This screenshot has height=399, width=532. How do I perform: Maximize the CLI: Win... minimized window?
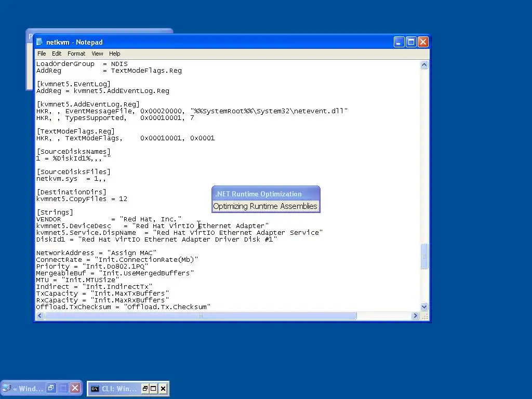(153, 389)
